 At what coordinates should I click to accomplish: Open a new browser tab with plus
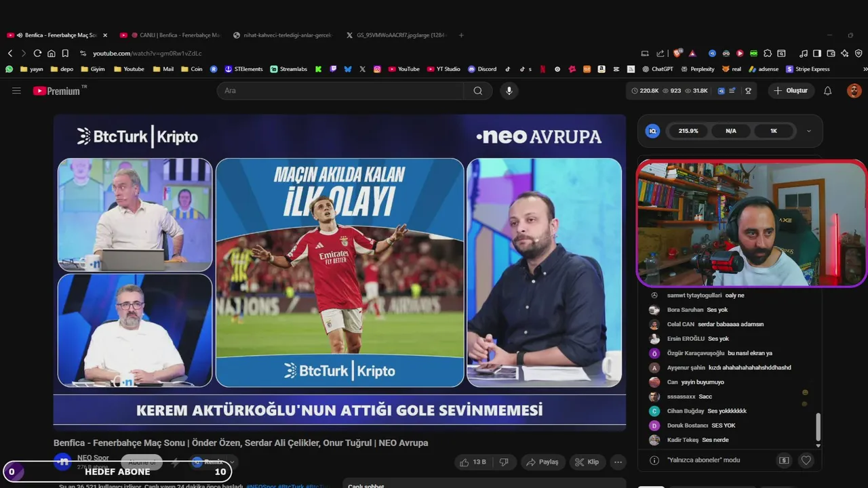click(x=461, y=35)
